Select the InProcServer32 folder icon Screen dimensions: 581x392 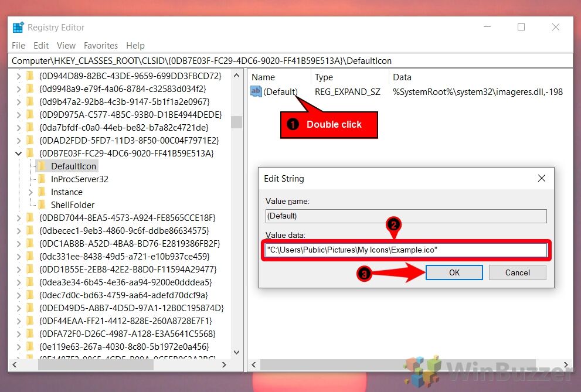[x=42, y=179]
